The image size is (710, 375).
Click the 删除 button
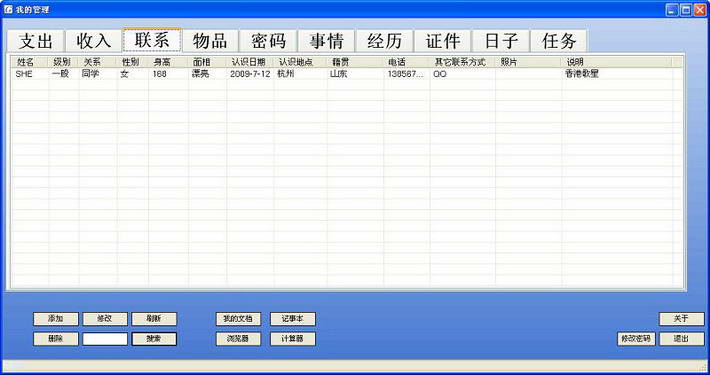click(x=56, y=339)
